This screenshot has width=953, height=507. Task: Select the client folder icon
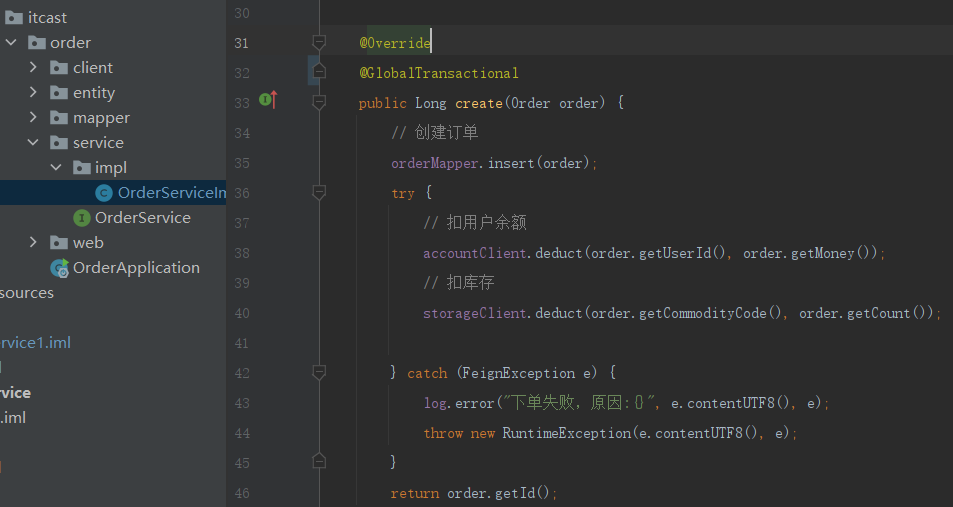(x=59, y=67)
